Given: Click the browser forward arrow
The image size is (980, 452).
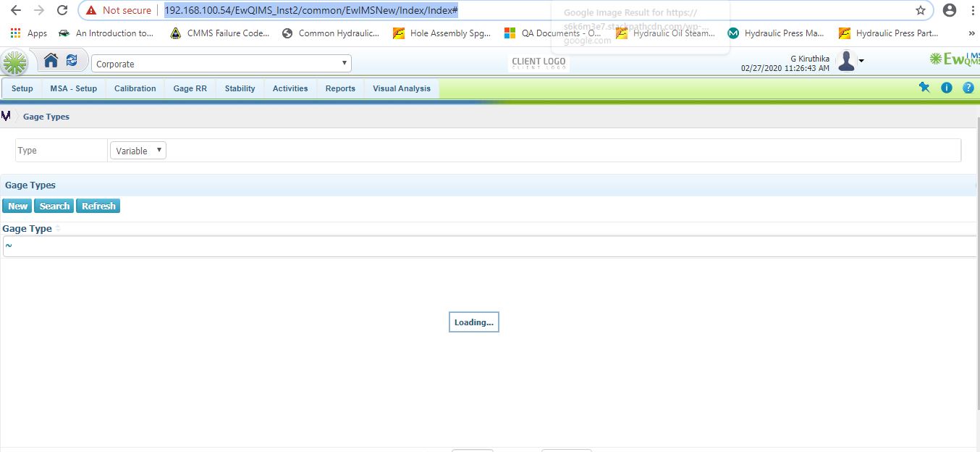Looking at the screenshot, I should [x=39, y=10].
